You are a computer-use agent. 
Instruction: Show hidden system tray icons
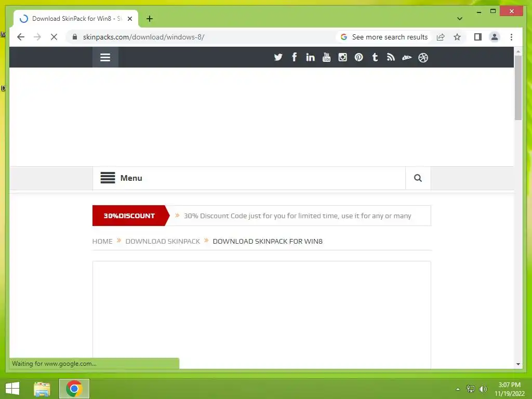(x=458, y=389)
